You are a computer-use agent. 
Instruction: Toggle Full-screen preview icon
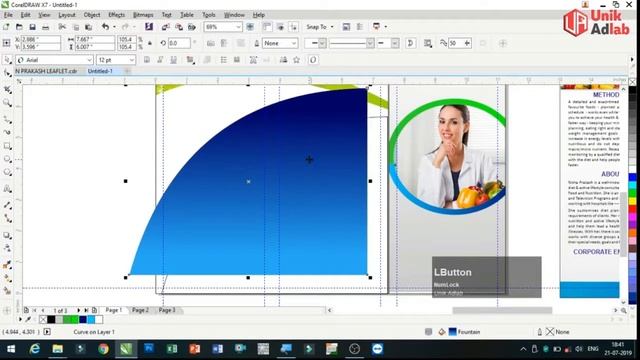[x=250, y=27]
